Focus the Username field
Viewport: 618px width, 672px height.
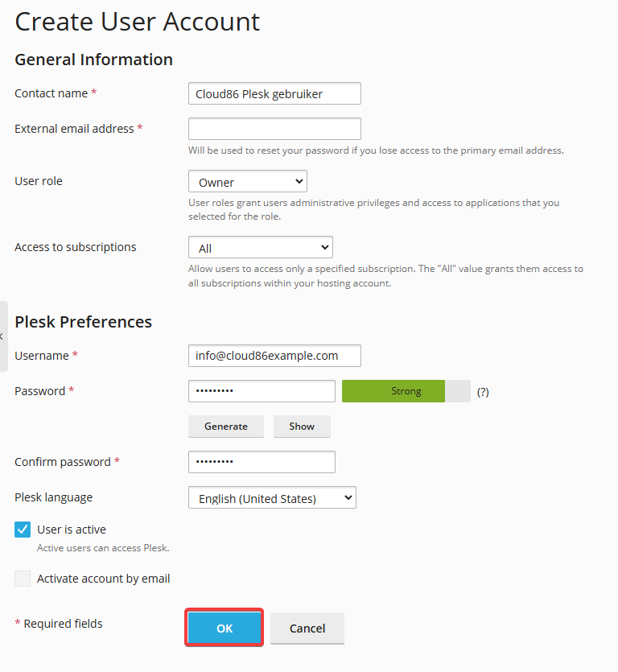(x=274, y=356)
